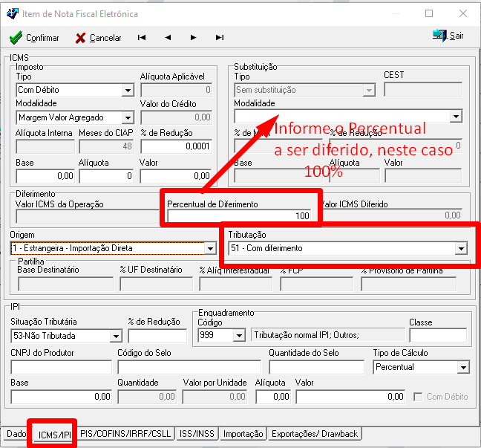Screen dimensions: 481x448
Task: Open the Tipo de Cálculo 'Percentual' dropdown
Action: click(x=463, y=367)
